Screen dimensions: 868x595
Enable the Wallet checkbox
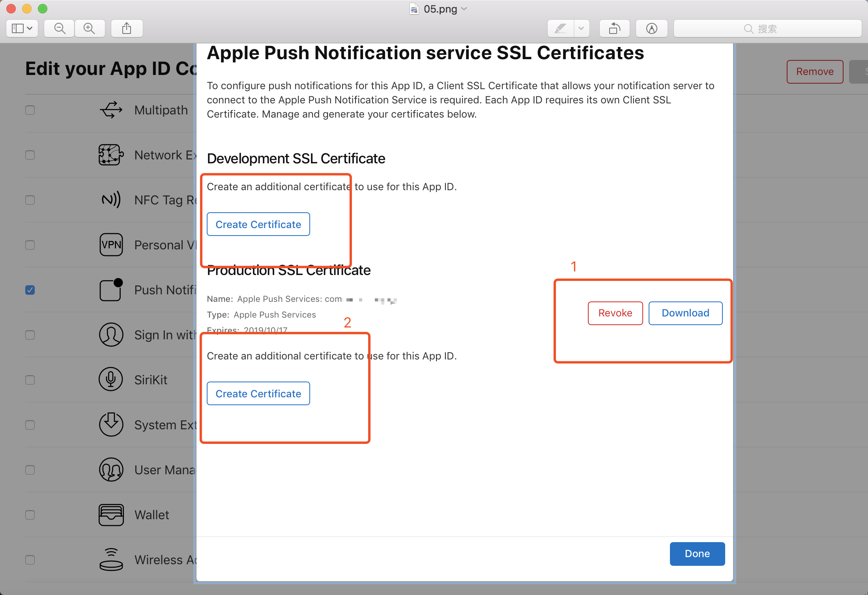click(30, 515)
